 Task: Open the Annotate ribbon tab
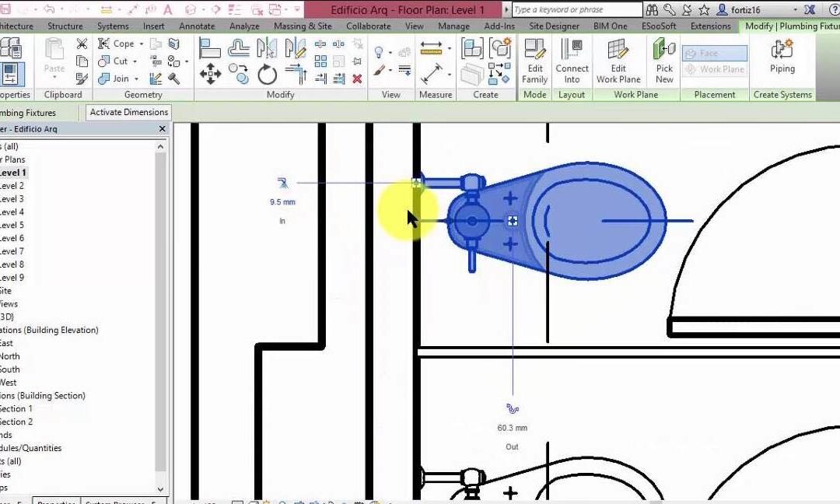coord(197,26)
